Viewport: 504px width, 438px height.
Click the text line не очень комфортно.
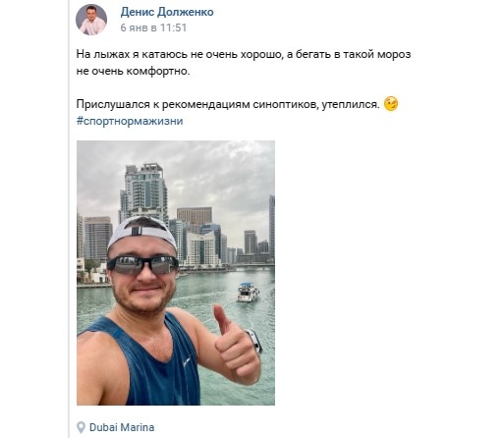pos(133,71)
